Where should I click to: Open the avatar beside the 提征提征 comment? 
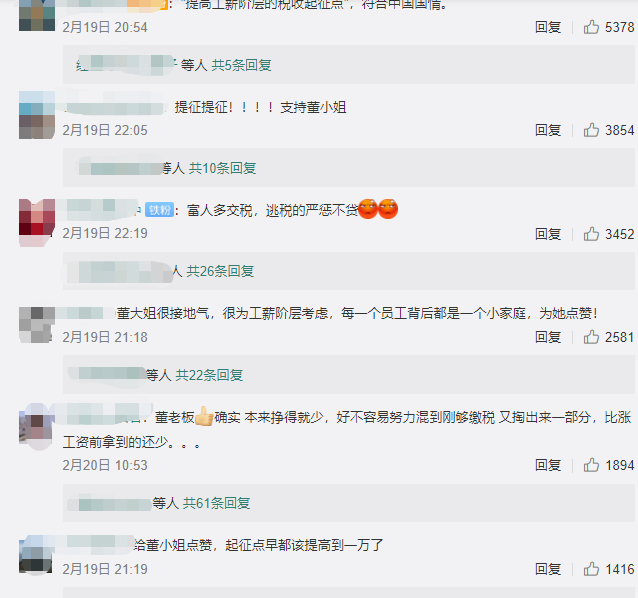coord(37,115)
